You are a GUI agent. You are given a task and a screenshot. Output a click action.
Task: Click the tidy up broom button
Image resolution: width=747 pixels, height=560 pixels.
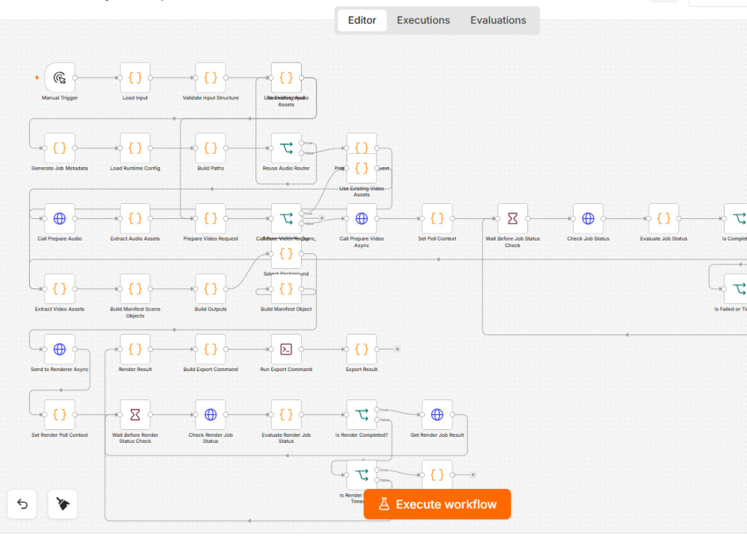[63, 504]
